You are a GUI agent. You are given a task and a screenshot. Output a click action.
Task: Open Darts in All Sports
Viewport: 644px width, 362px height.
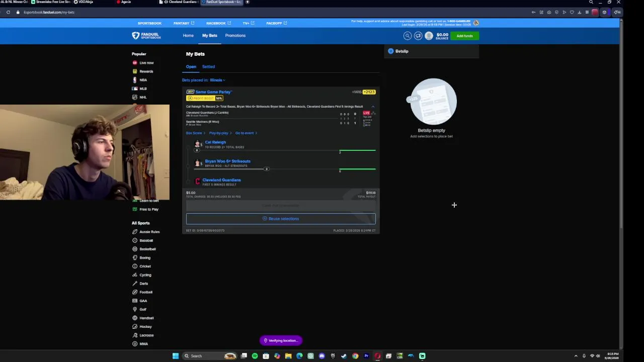click(140, 284)
